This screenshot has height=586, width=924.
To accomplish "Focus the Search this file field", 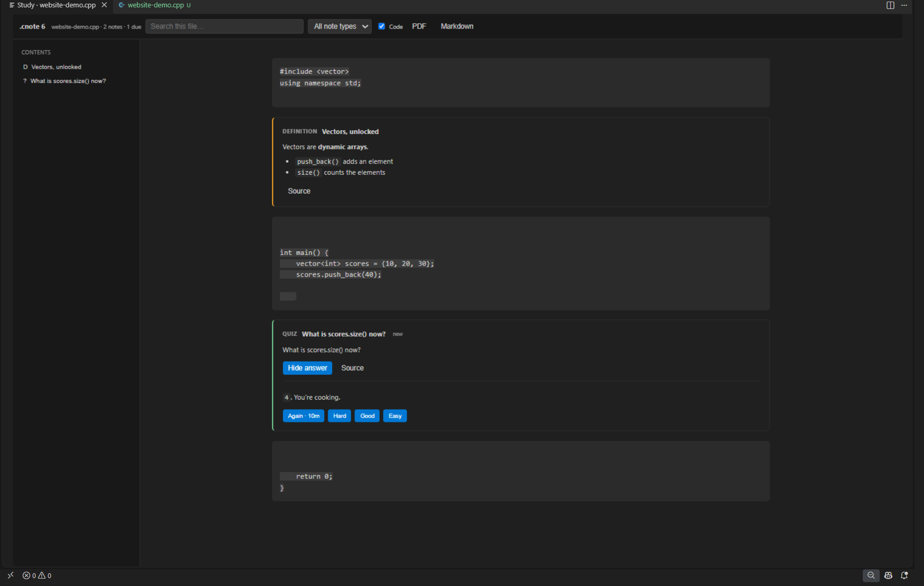I will tap(224, 26).
